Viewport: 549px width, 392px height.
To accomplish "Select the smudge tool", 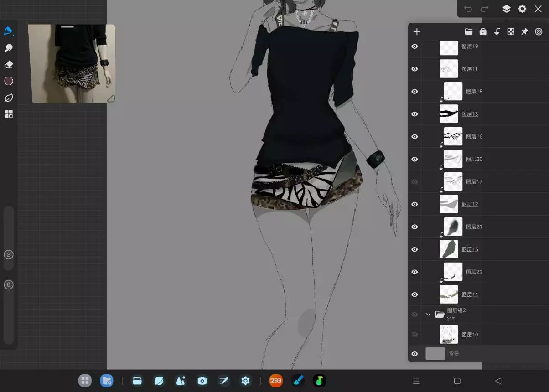I will pos(8,48).
